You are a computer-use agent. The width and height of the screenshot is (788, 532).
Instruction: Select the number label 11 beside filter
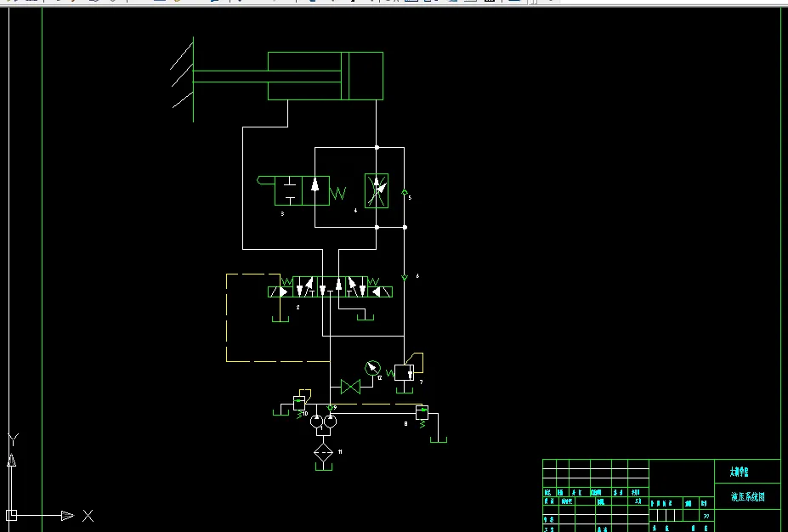click(x=340, y=452)
